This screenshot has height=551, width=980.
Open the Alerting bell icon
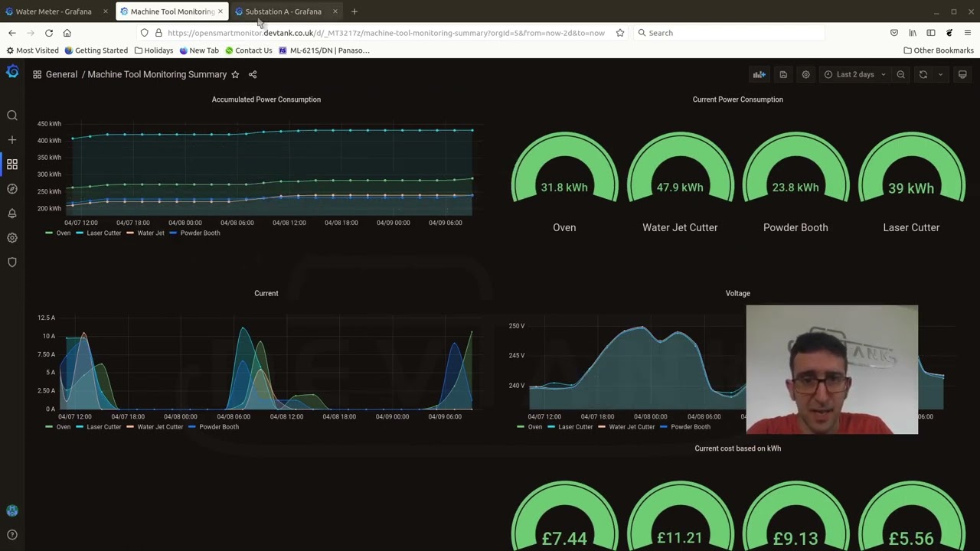[x=12, y=214]
